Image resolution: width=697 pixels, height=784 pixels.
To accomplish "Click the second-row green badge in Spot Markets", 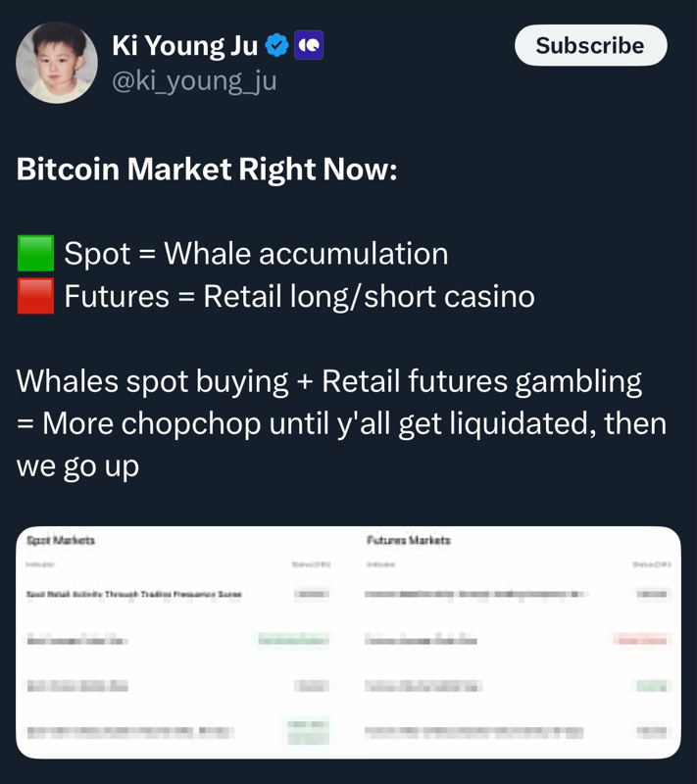I will pyautogui.click(x=293, y=640).
